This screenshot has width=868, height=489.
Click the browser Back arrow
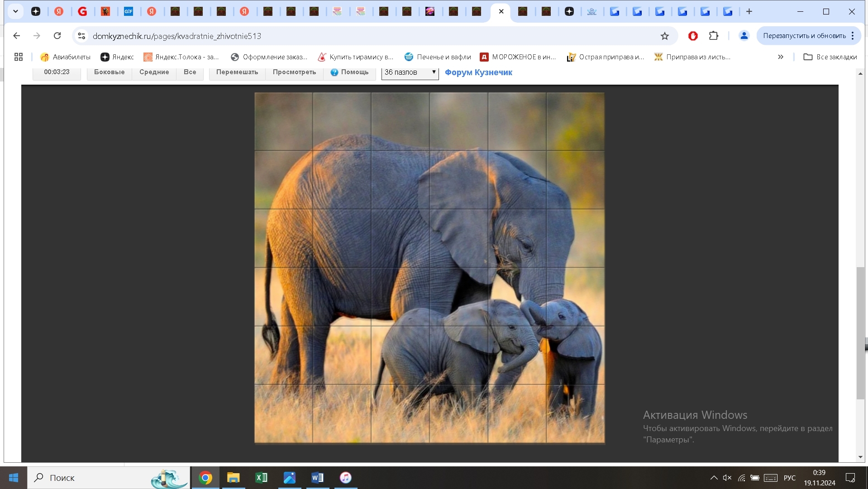pos(17,36)
